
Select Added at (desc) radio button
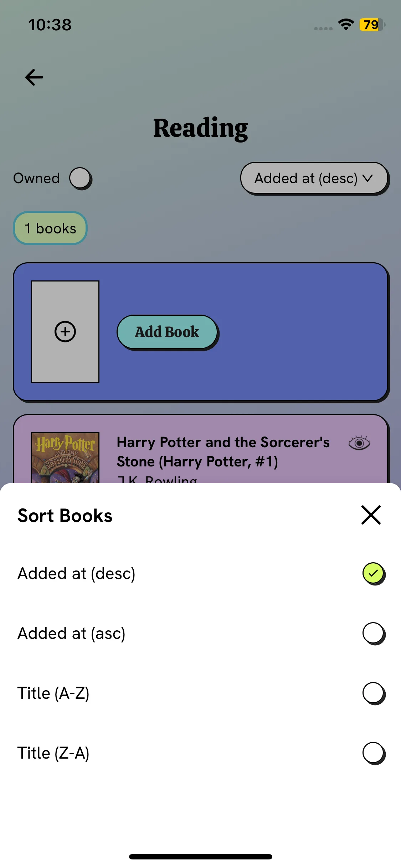click(374, 574)
